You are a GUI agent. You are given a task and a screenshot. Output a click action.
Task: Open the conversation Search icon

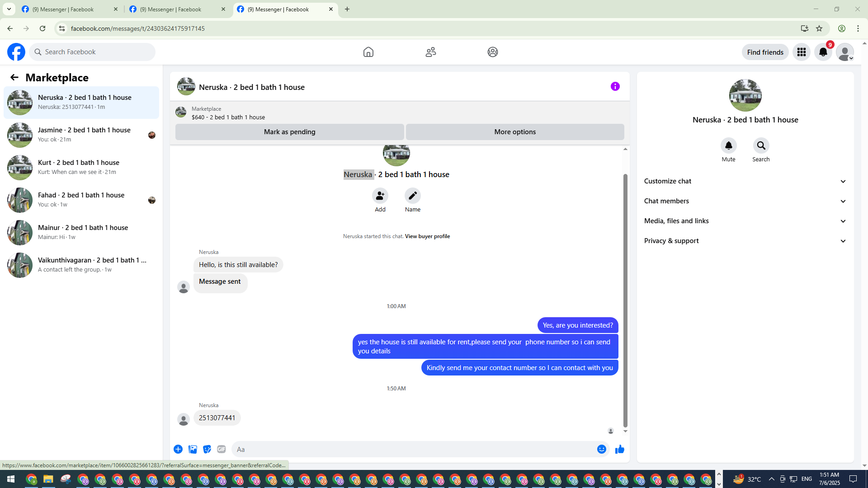[x=761, y=145]
